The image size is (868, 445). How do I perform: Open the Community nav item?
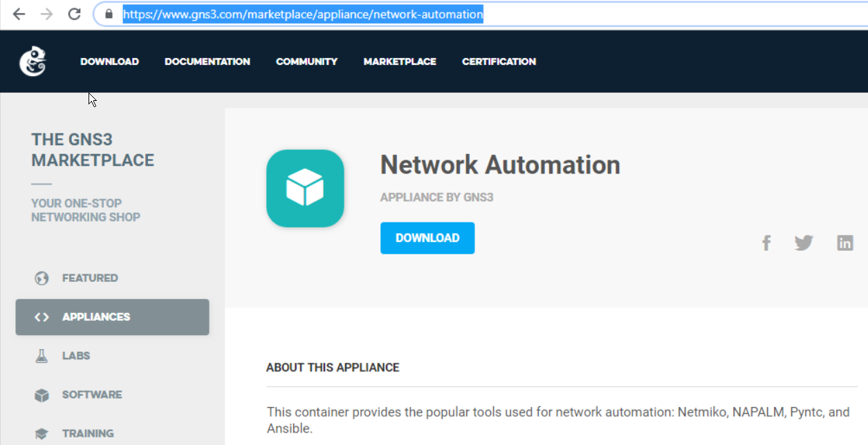coord(306,61)
